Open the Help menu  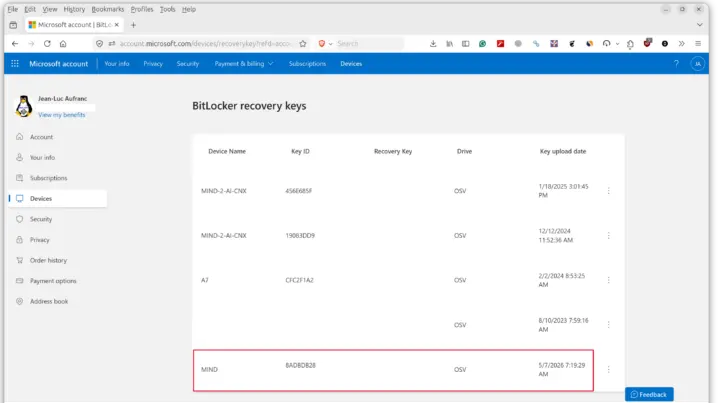click(x=188, y=9)
